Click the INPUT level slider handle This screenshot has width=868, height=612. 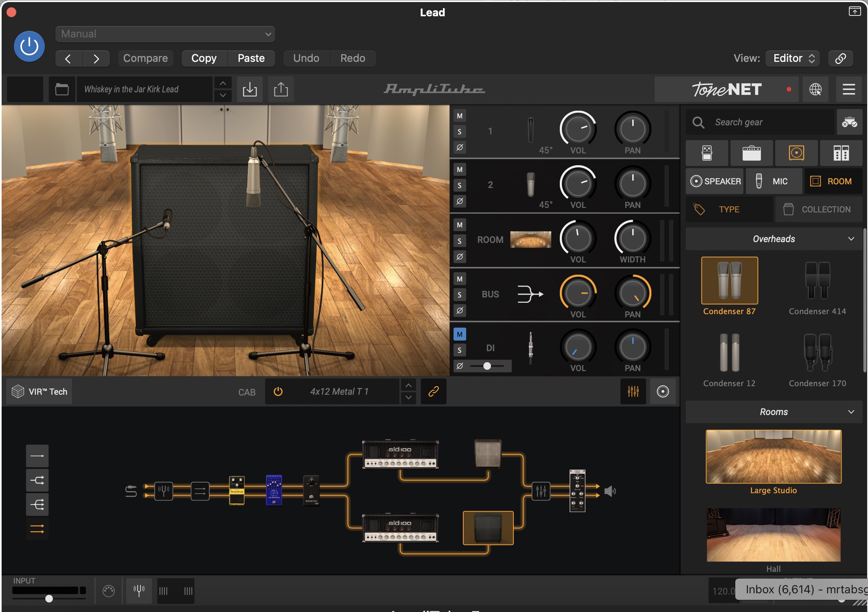(x=49, y=598)
